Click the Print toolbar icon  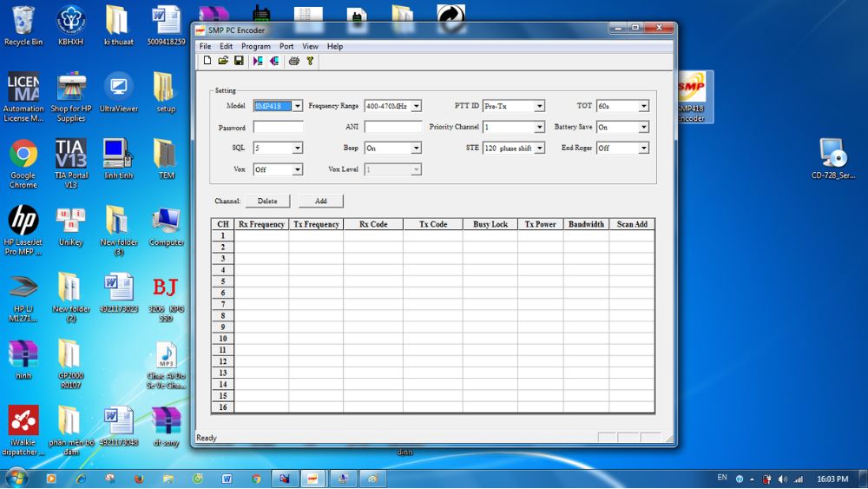pyautogui.click(x=294, y=61)
